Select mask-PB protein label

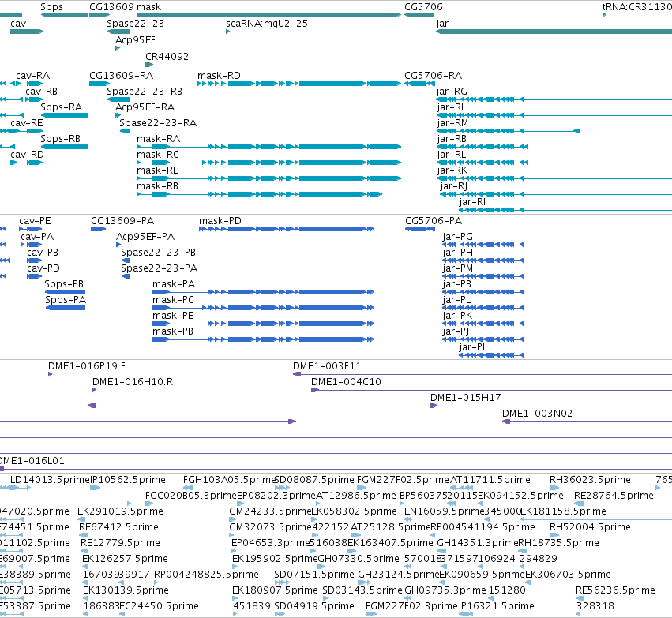click(x=173, y=331)
